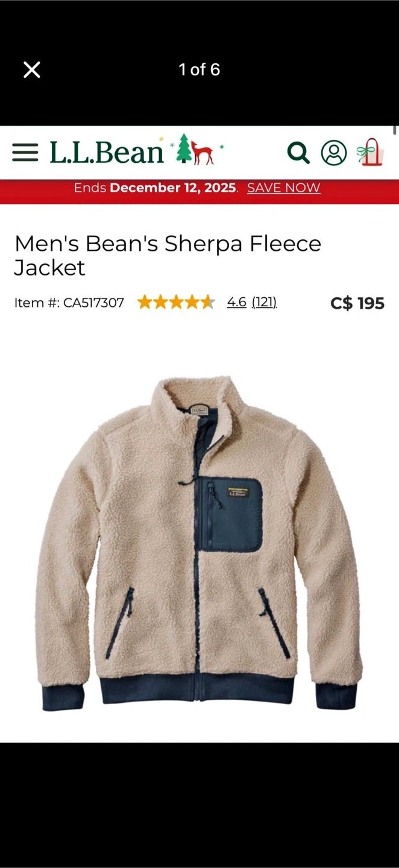Click the 4.6 rating link
The image size is (399, 868).
click(x=236, y=302)
